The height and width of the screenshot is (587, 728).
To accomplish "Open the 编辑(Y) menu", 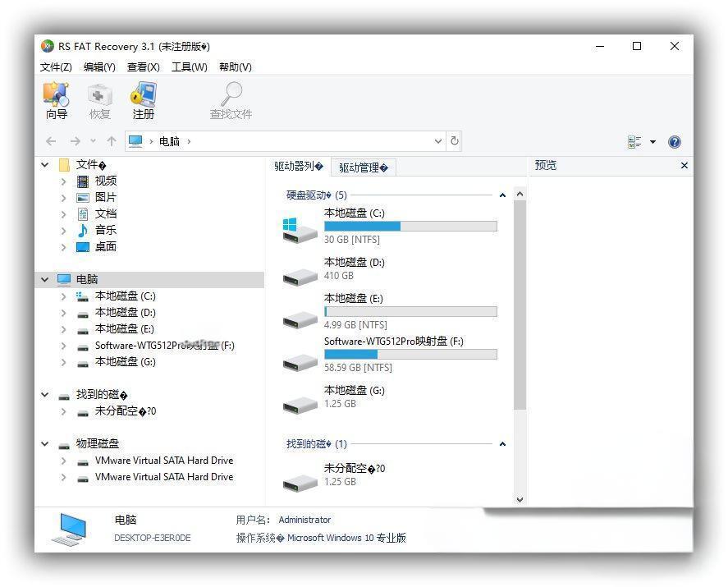I will pos(99,66).
